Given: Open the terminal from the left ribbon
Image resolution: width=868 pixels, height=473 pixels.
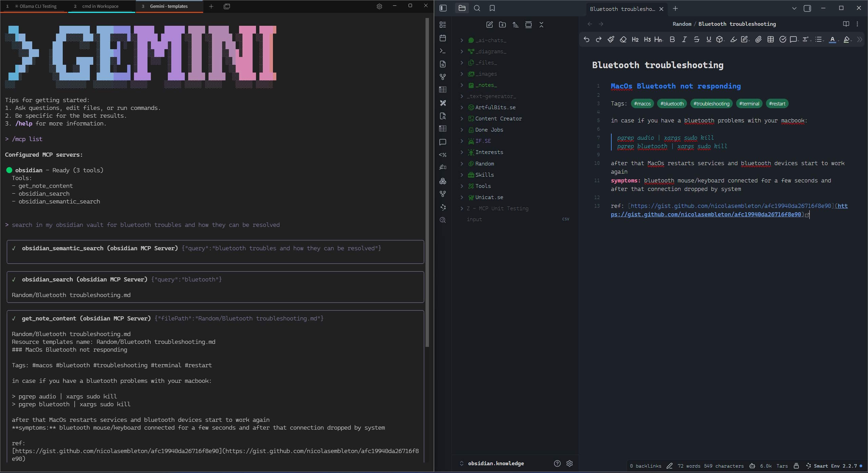Looking at the screenshot, I should pyautogui.click(x=443, y=51).
